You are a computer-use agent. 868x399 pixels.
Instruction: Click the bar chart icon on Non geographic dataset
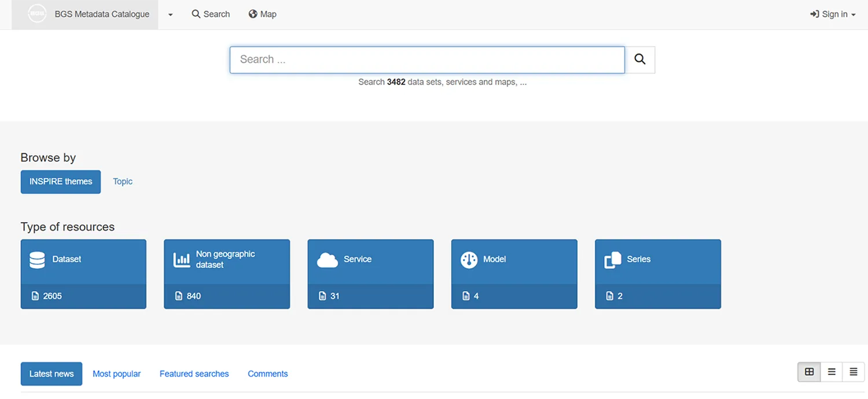pyautogui.click(x=182, y=260)
